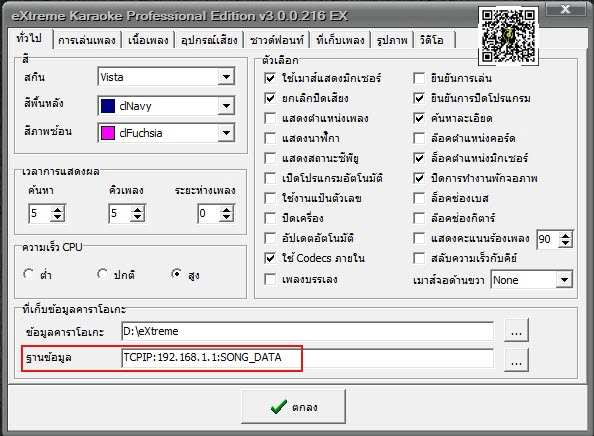Select the ปกติ CPU speed radio button

tap(102, 273)
